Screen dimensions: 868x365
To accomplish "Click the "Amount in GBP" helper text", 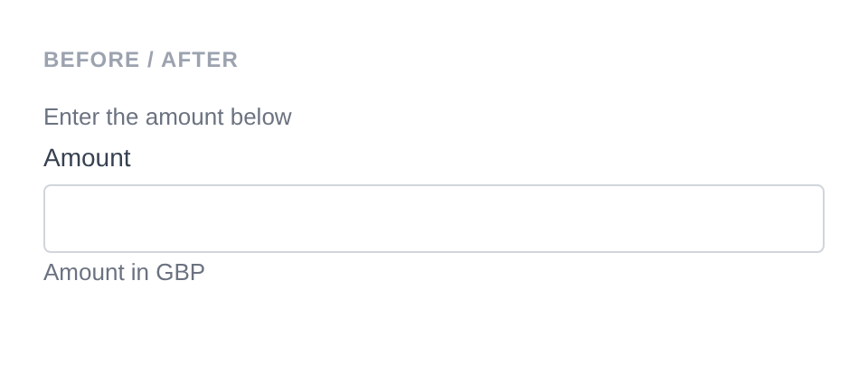I will [x=124, y=272].
